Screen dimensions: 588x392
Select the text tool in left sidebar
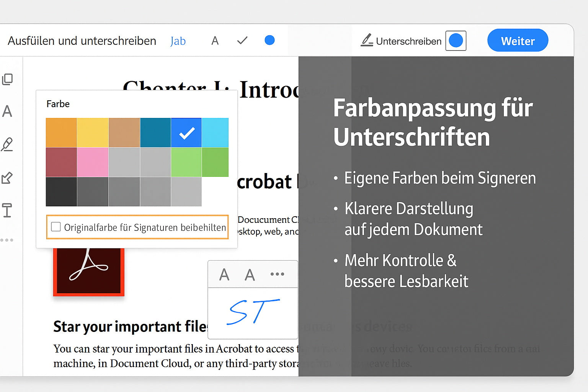(x=7, y=111)
